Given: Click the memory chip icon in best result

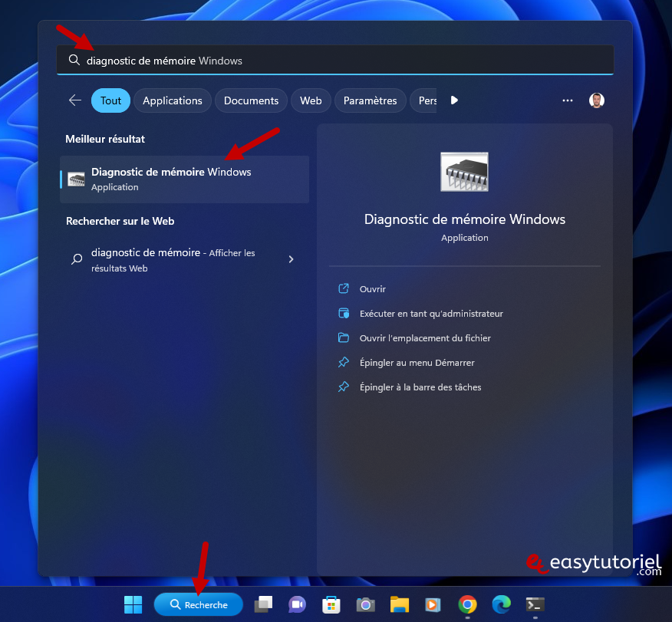Looking at the screenshot, I should 76,179.
